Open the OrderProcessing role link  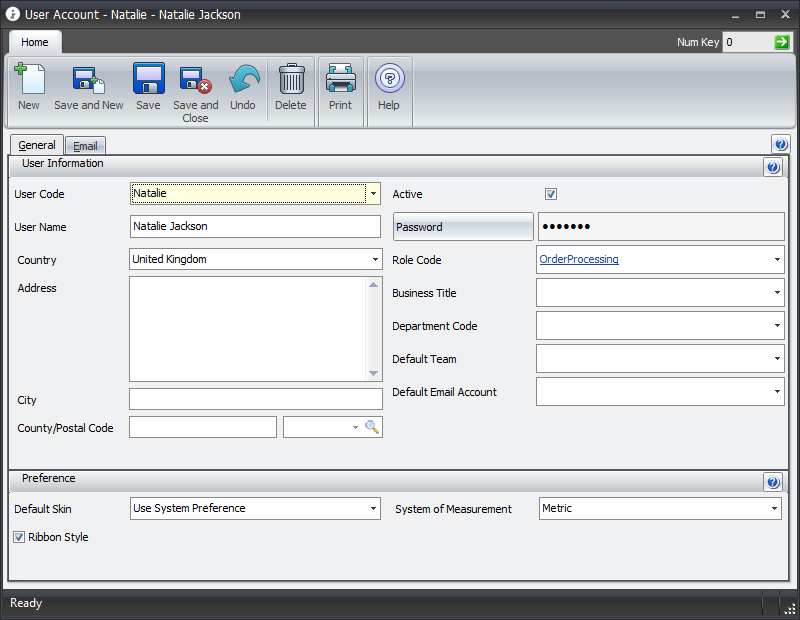[579, 260]
